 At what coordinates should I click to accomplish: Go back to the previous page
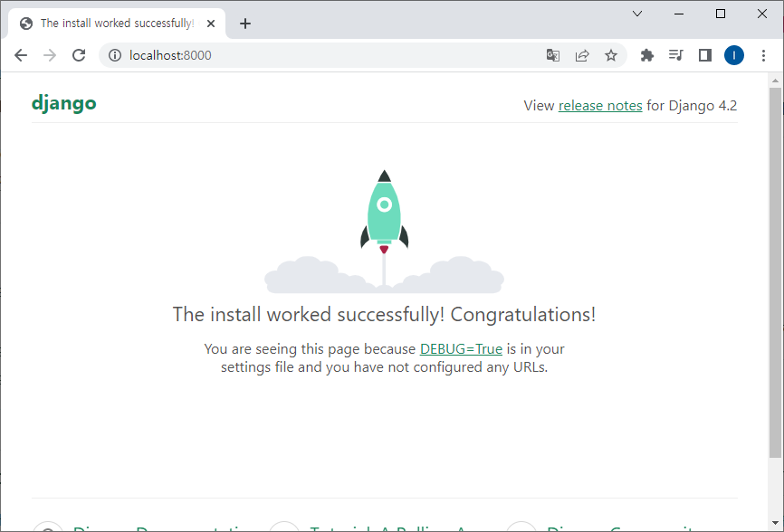21,55
